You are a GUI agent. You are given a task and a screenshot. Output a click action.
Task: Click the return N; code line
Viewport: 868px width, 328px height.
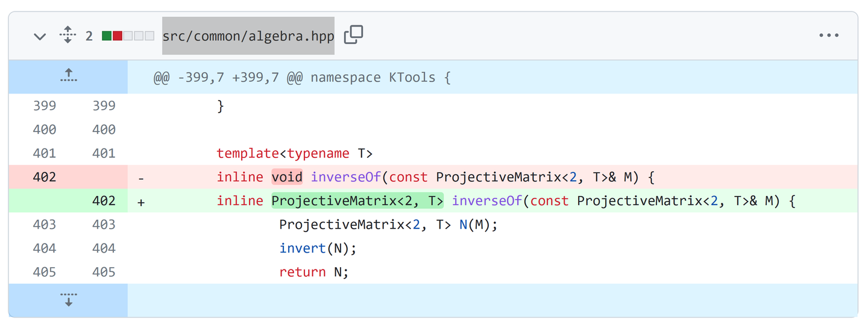point(314,272)
